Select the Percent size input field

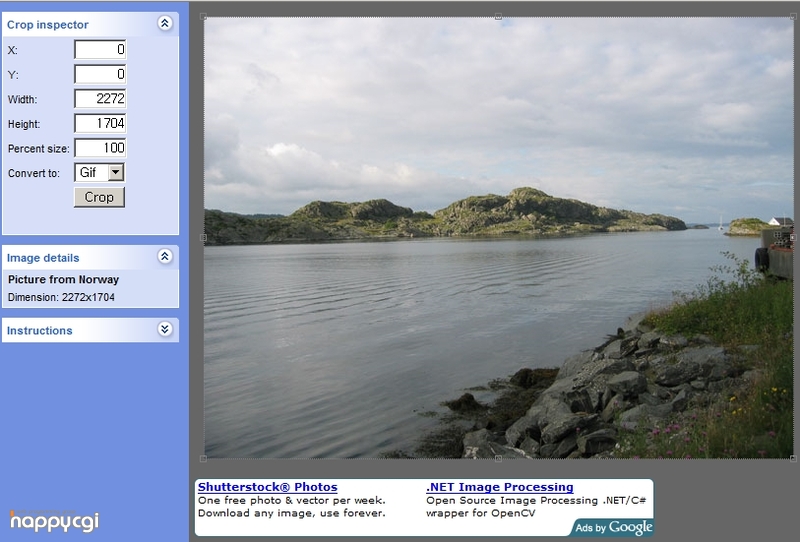(x=100, y=148)
